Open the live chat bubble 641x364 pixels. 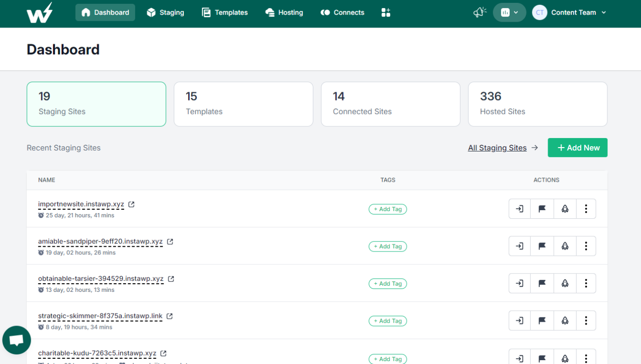click(17, 340)
